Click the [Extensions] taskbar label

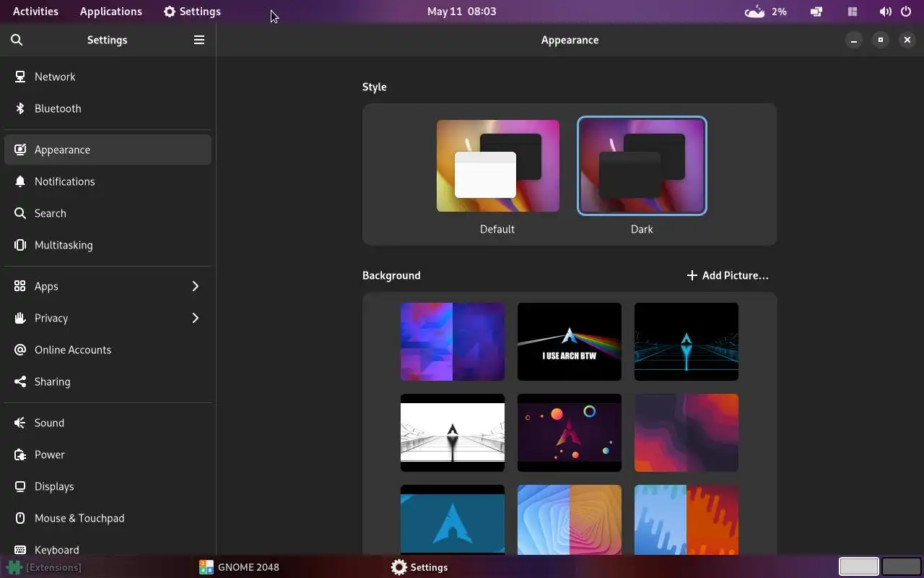pos(53,567)
